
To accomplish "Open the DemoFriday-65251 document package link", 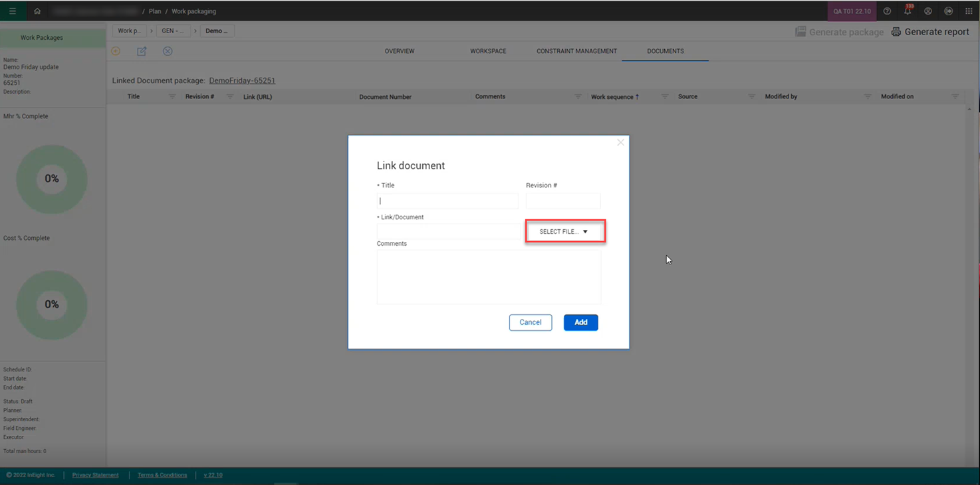I will coord(242,80).
